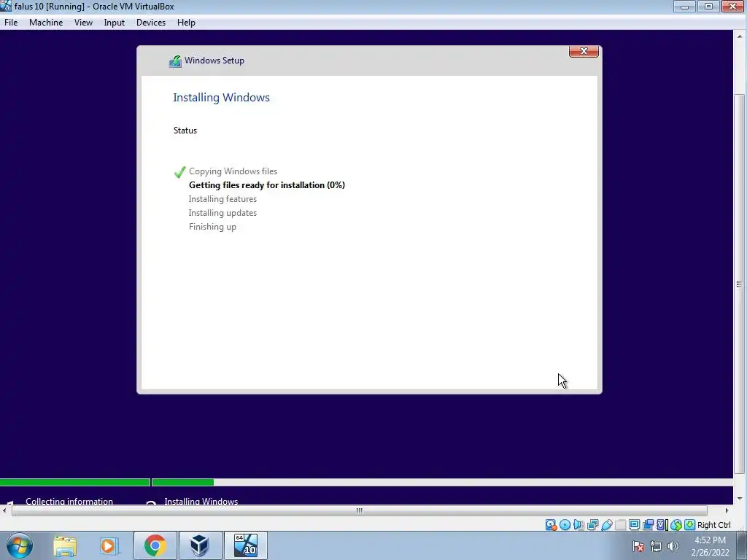Click the 'Finishing up' step

point(212,227)
